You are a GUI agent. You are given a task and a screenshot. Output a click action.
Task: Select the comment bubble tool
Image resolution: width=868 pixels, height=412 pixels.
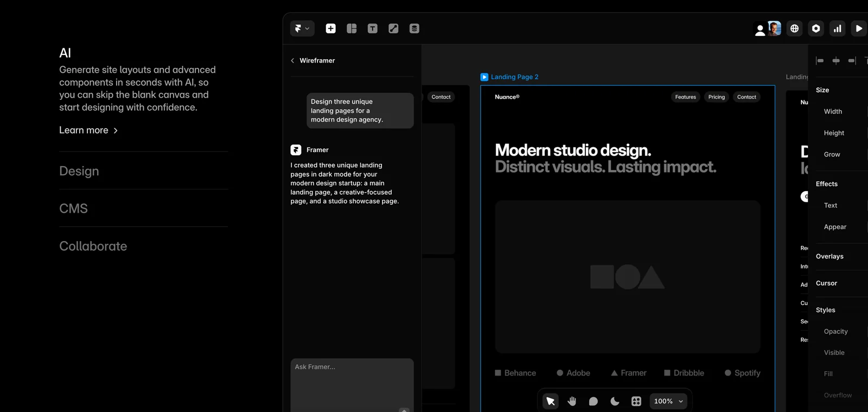click(593, 401)
